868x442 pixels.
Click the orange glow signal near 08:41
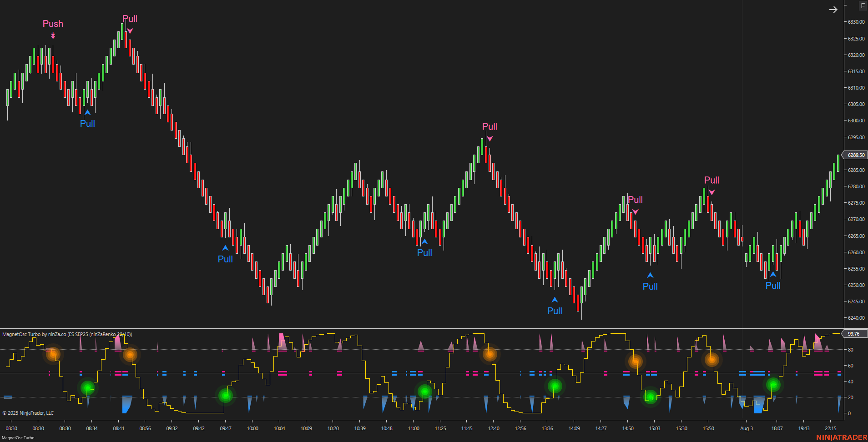pyautogui.click(x=130, y=355)
